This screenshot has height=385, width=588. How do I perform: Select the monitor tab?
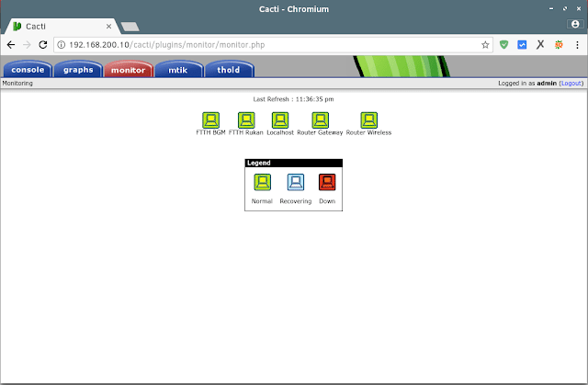tap(129, 70)
